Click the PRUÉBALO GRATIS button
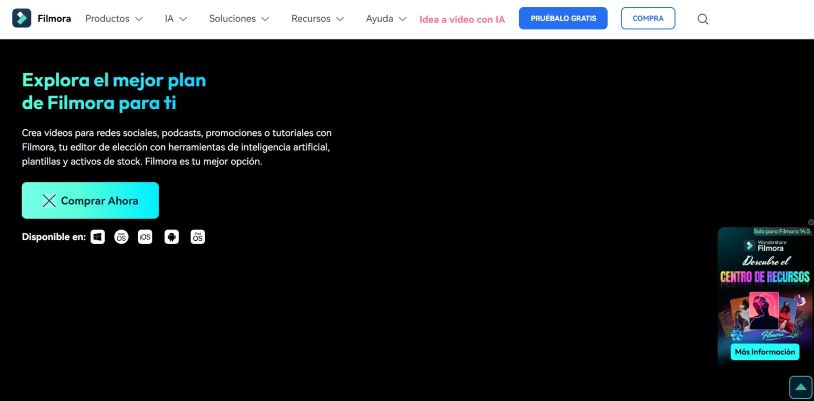 pyautogui.click(x=563, y=18)
